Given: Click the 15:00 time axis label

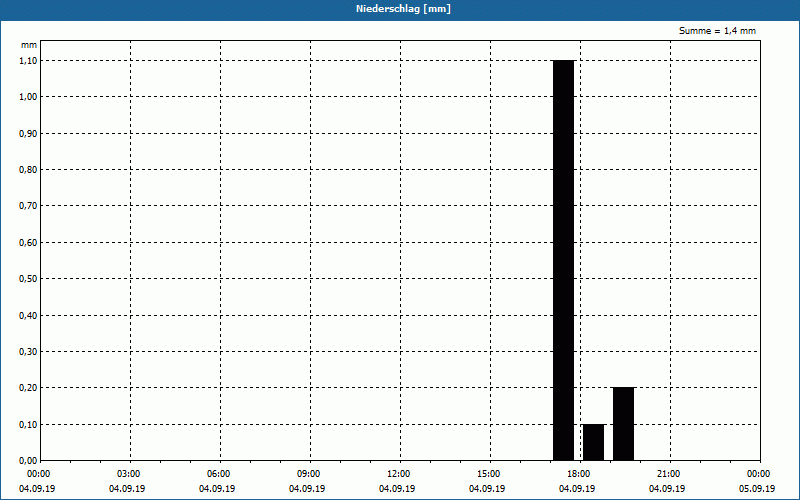Looking at the screenshot, I should [x=489, y=474].
